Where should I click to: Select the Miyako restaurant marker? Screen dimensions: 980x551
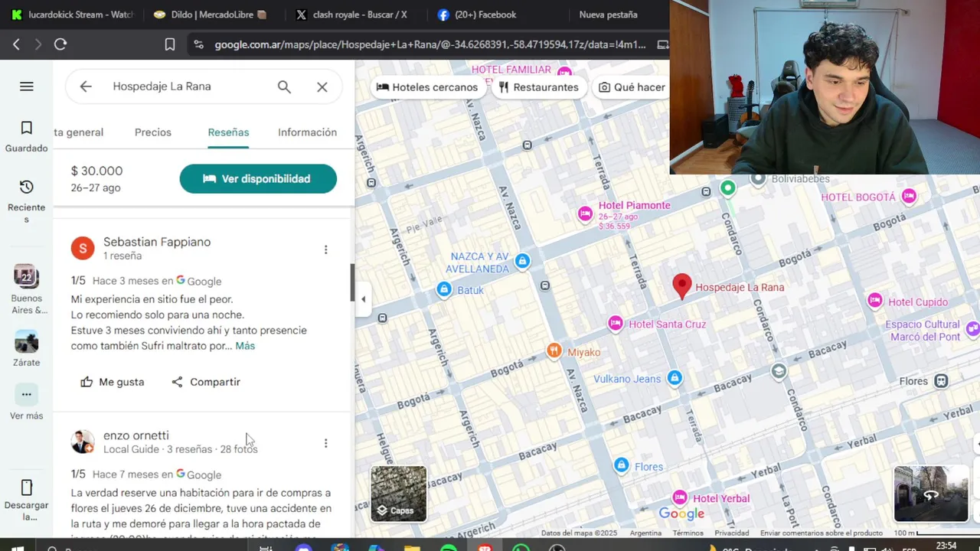click(x=554, y=351)
